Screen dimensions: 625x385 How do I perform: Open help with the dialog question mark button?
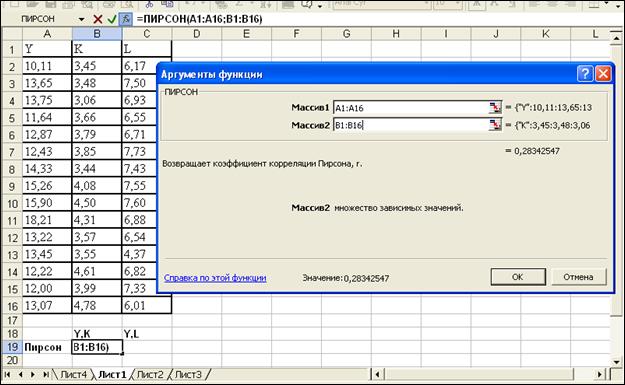point(585,74)
